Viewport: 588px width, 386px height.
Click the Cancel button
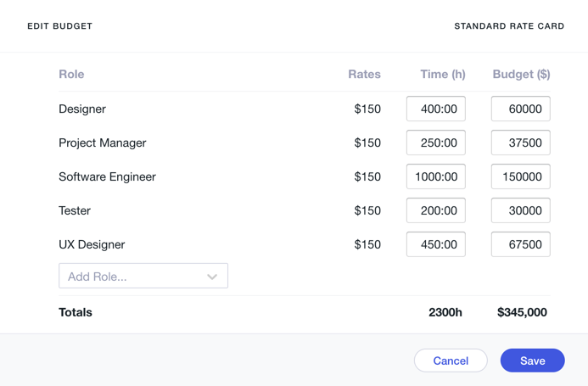point(451,361)
